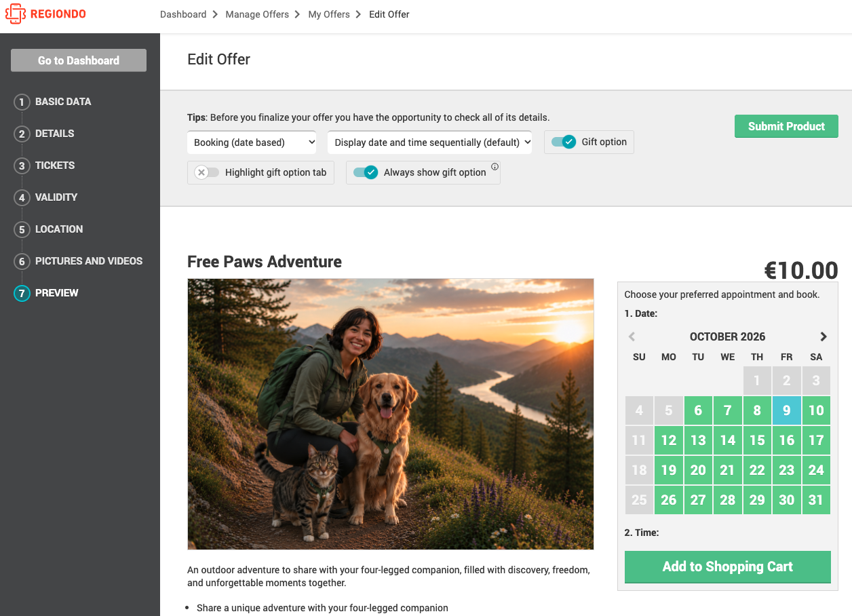The width and height of the screenshot is (852, 616).
Task: Select step 3 Tickets circle icon
Action: 22,166
